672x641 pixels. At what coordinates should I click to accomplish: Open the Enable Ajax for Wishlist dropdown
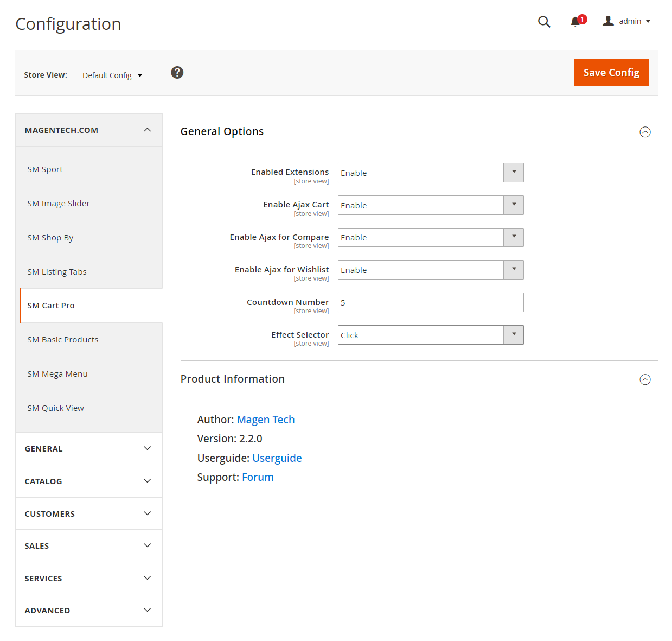[x=431, y=270]
